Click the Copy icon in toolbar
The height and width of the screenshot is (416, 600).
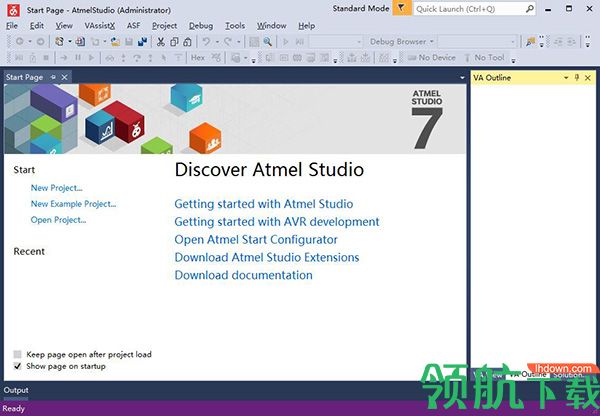pyautogui.click(x=174, y=41)
